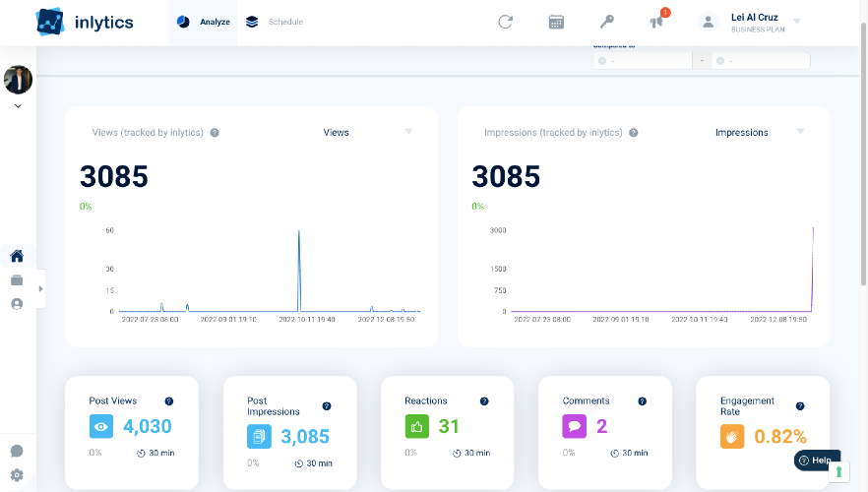868x492 pixels.
Task: Go to home icon in sidebar
Action: pyautogui.click(x=17, y=257)
